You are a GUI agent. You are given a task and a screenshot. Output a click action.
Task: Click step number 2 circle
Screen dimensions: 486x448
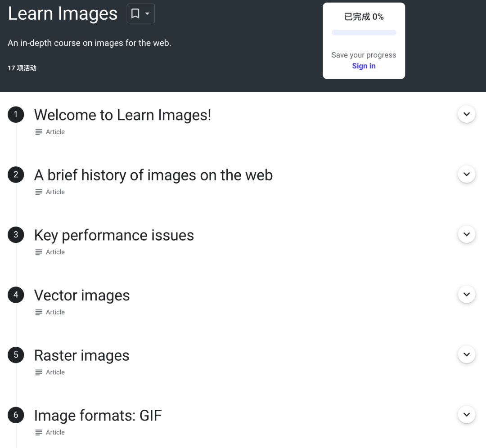click(x=16, y=175)
